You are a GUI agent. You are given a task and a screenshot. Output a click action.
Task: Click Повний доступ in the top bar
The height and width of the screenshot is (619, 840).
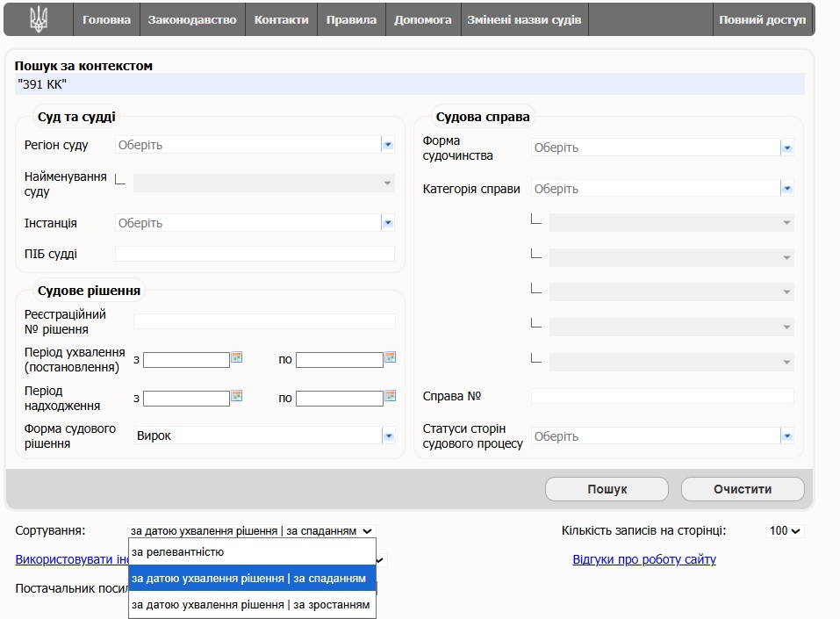(x=763, y=20)
